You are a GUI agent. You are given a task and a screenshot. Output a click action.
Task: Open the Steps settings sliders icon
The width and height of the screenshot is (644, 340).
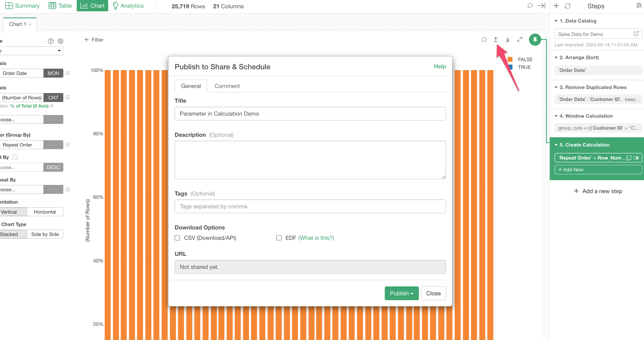(639, 6)
